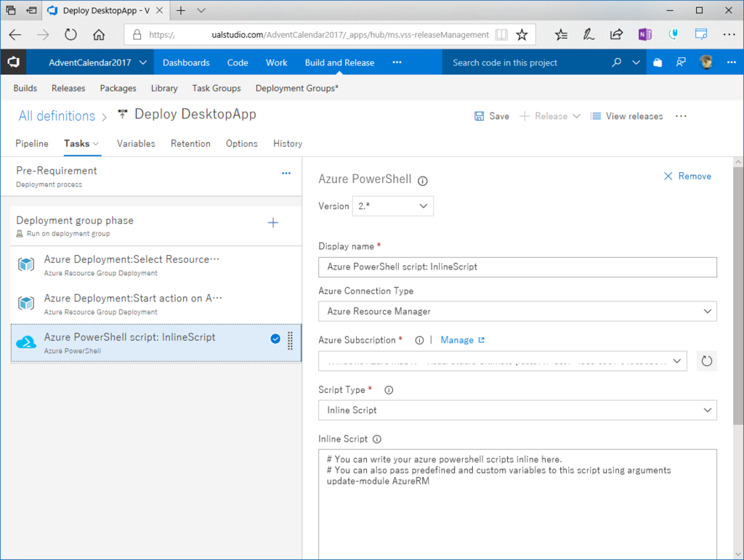Open feedback chat icon in header

(x=681, y=62)
